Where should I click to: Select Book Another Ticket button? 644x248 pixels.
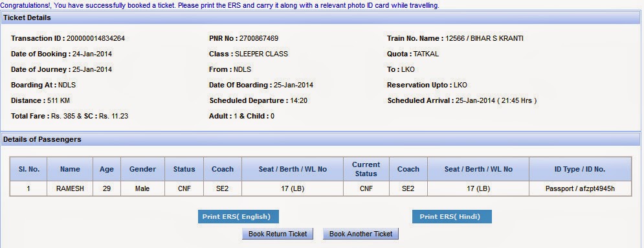(361, 234)
